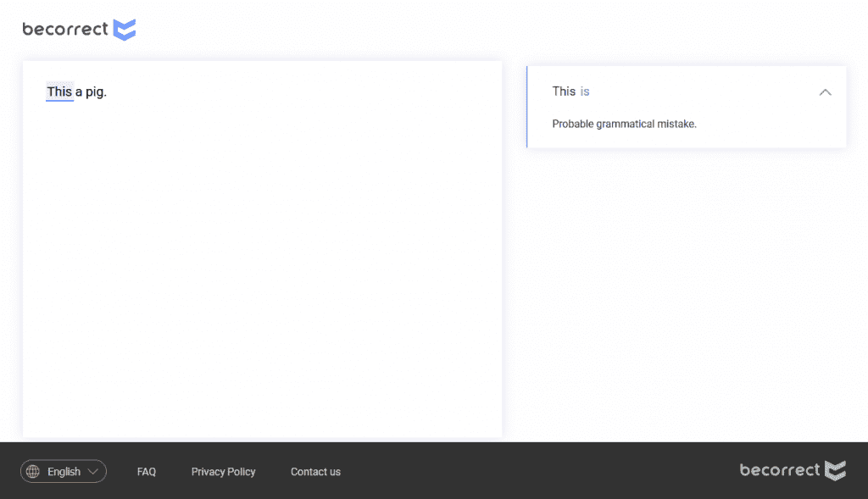Screen dimensions: 868x499
Task: Click the footer becorrect wordmark
Action: (780, 470)
